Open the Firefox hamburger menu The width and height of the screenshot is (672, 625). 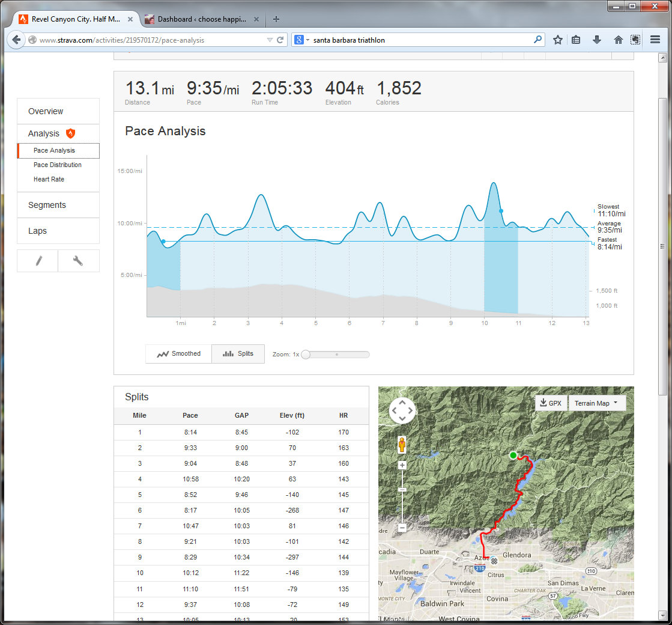coord(655,40)
